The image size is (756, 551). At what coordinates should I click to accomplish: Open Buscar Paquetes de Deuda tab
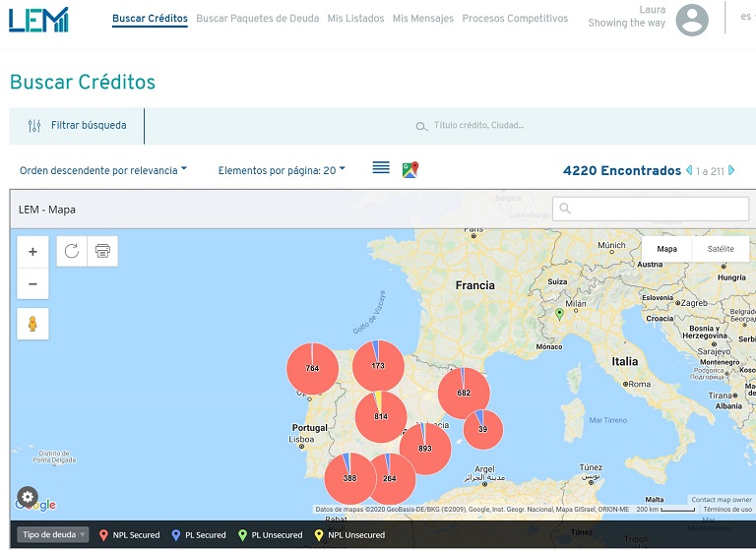[258, 19]
